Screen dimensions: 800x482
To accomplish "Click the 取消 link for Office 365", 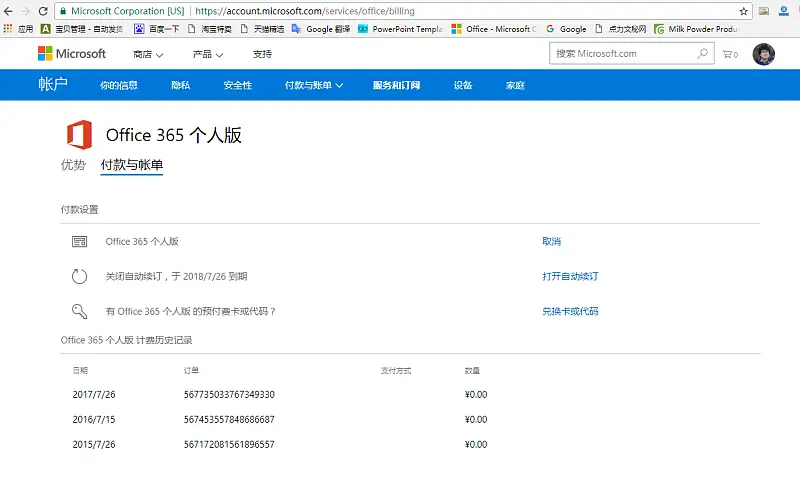I will (551, 242).
